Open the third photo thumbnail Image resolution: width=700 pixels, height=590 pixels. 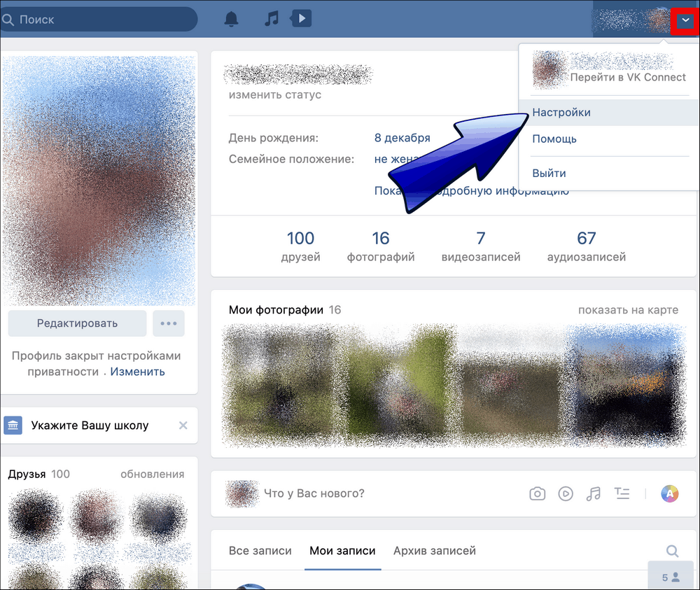click(x=510, y=386)
